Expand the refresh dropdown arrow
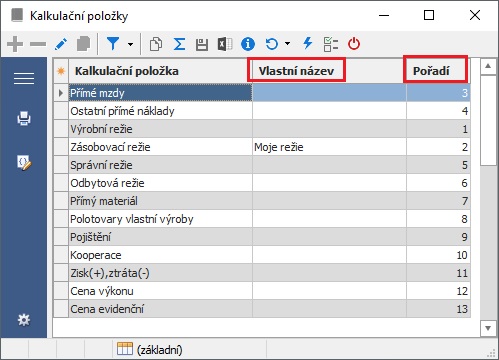Screen dimensions: 499x360 click(x=287, y=43)
